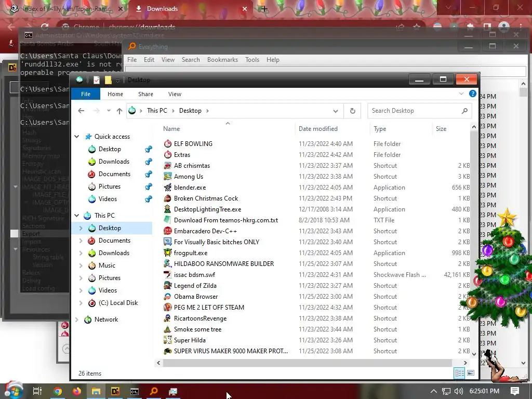This screenshot has width=532, height=399.
Task: Open the ELF BOWLING folder icon
Action: pos(168,144)
